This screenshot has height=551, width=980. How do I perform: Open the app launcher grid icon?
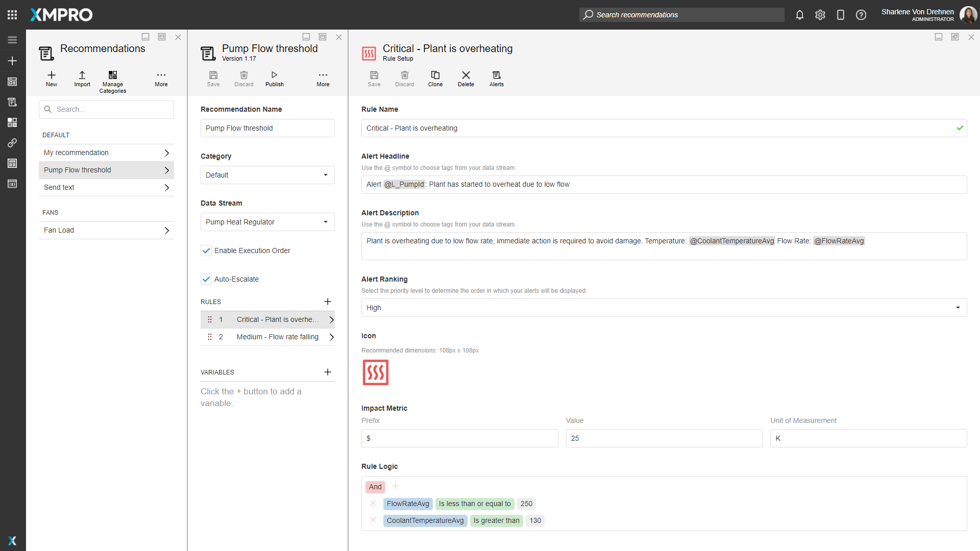coord(12,15)
